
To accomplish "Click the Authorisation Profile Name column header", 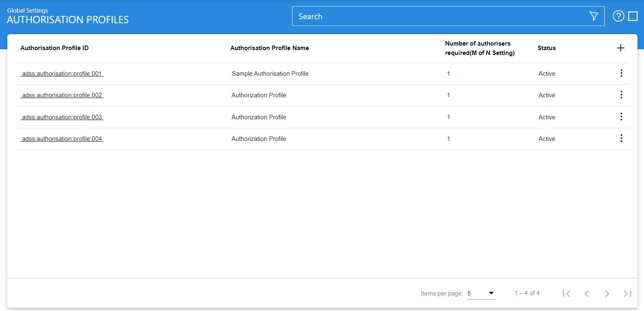I will coord(269,48).
